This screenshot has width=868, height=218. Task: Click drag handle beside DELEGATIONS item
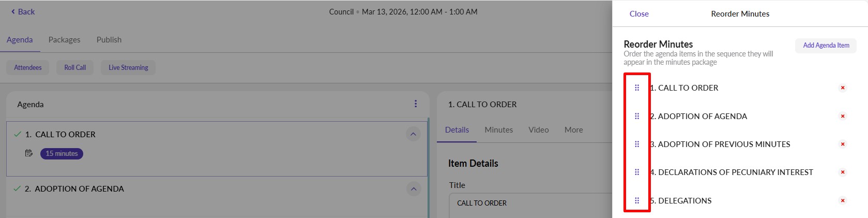pos(637,200)
